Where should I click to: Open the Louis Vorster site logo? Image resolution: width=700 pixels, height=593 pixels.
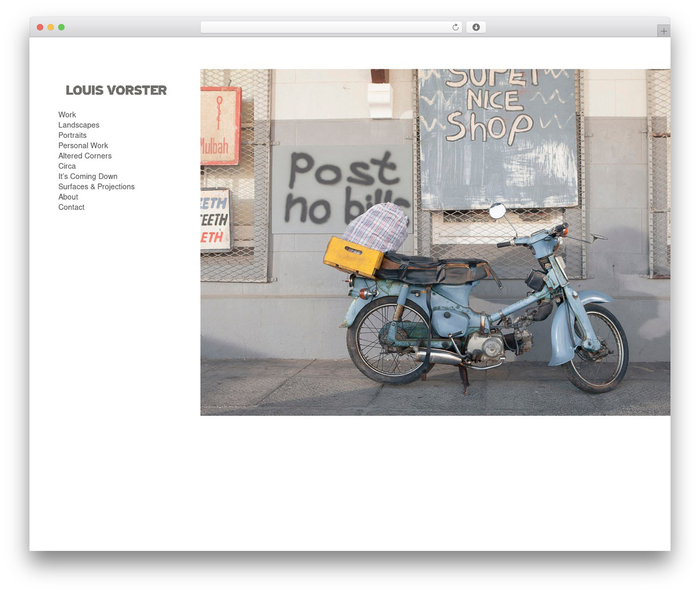[x=116, y=90]
